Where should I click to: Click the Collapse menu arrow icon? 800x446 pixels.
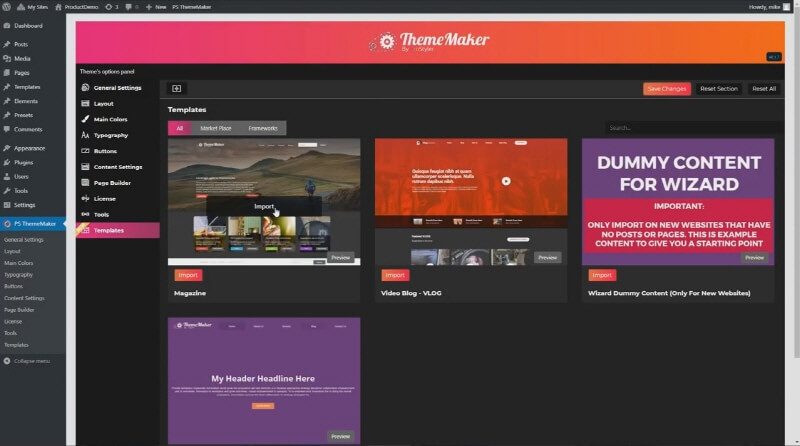point(7,361)
